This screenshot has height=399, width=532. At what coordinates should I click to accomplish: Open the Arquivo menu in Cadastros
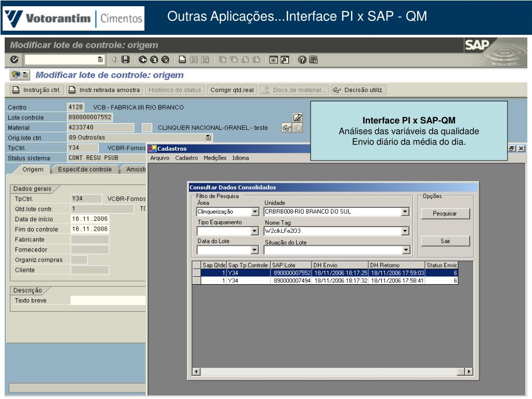[x=159, y=158]
